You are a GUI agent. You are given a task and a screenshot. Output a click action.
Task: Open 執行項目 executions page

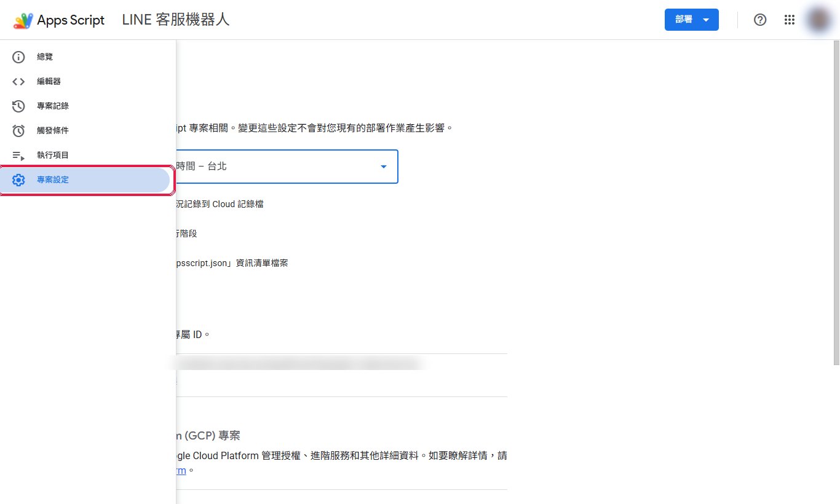point(85,156)
